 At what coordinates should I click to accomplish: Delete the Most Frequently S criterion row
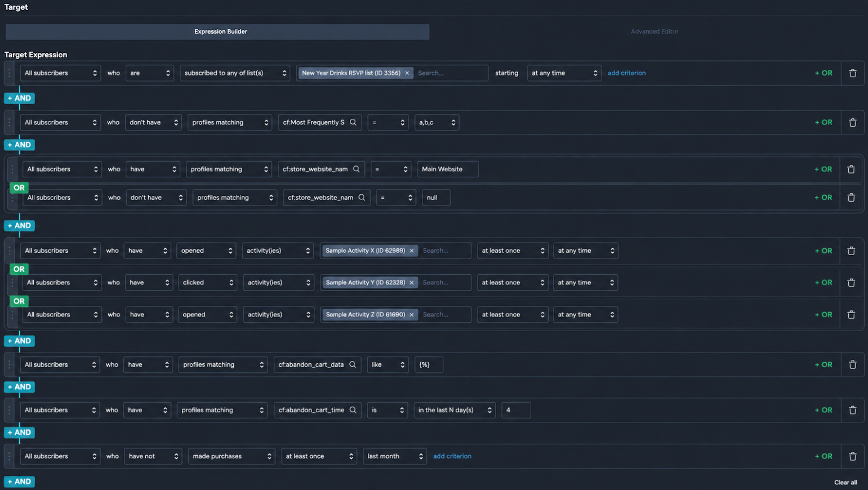[852, 122]
